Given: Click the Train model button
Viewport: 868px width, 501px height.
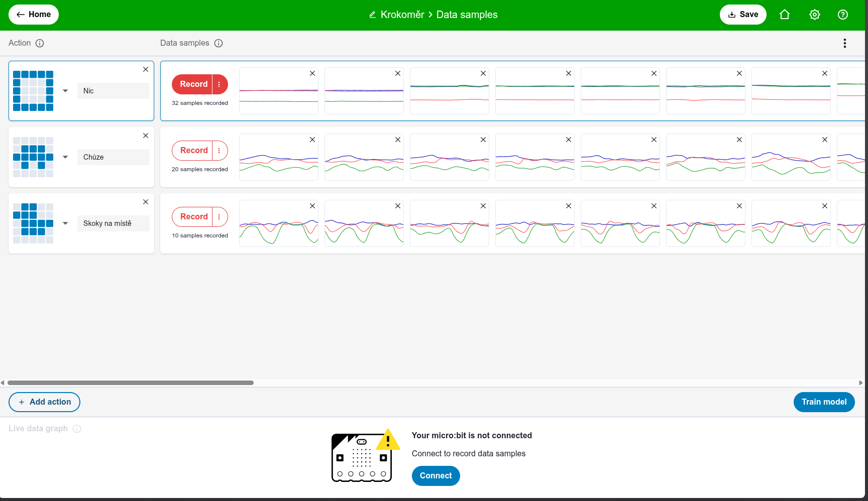Looking at the screenshot, I should click(824, 402).
